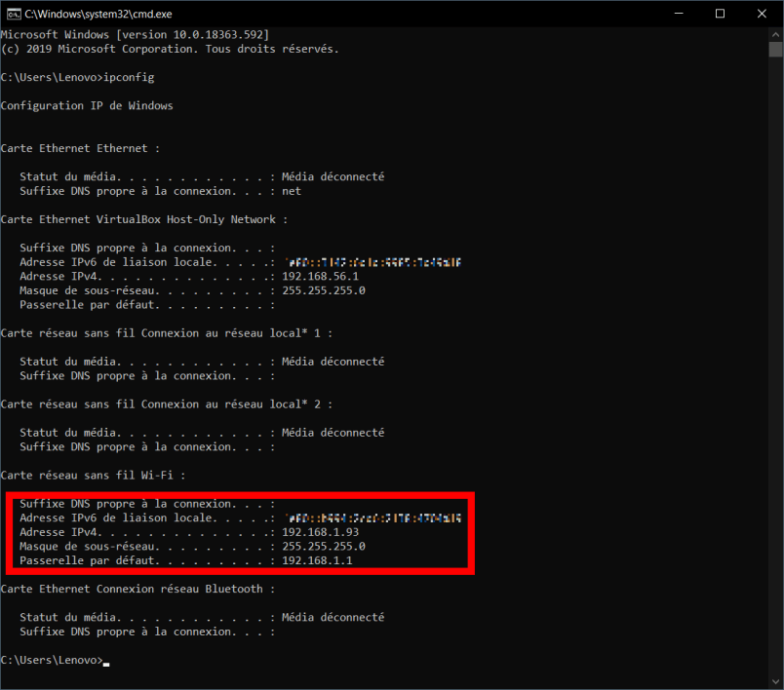Click the "Configuration IP de Windows" line
Image resolution: width=784 pixels, height=690 pixels.
tap(87, 105)
